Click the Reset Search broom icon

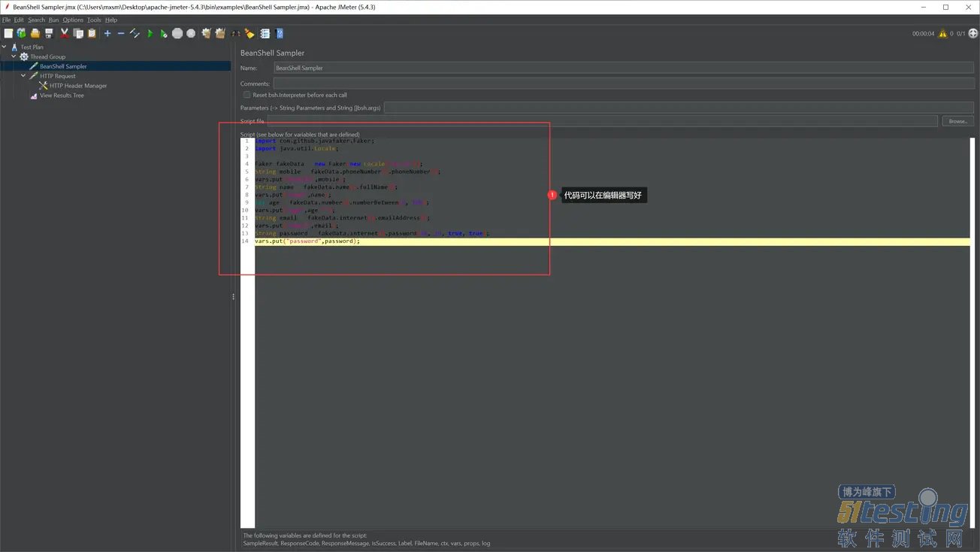(250, 33)
